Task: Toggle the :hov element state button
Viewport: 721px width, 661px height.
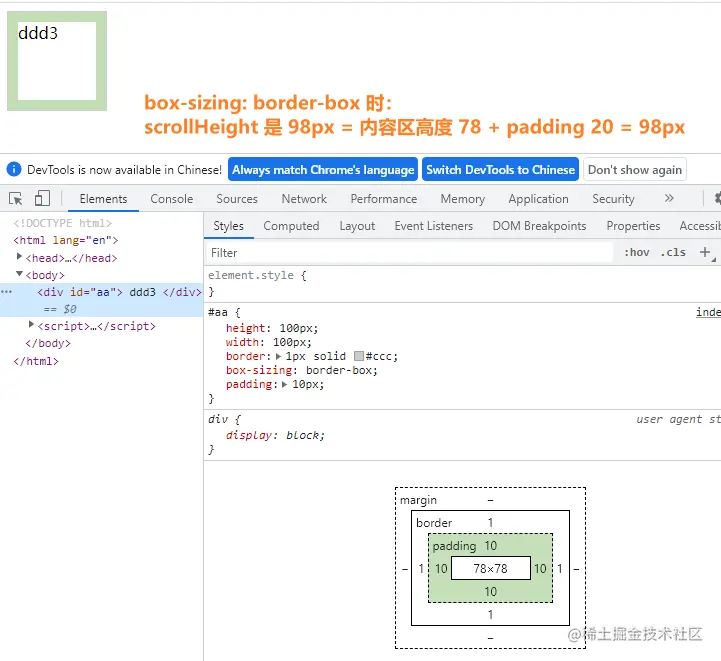Action: [637, 252]
